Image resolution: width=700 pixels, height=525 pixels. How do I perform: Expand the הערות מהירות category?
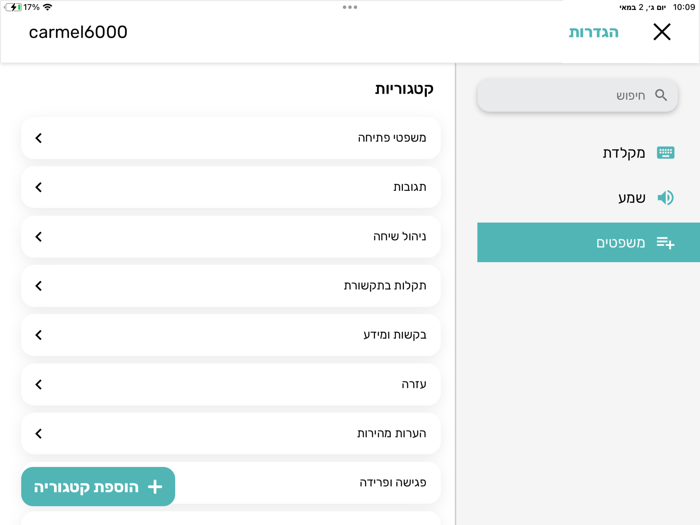(x=39, y=434)
